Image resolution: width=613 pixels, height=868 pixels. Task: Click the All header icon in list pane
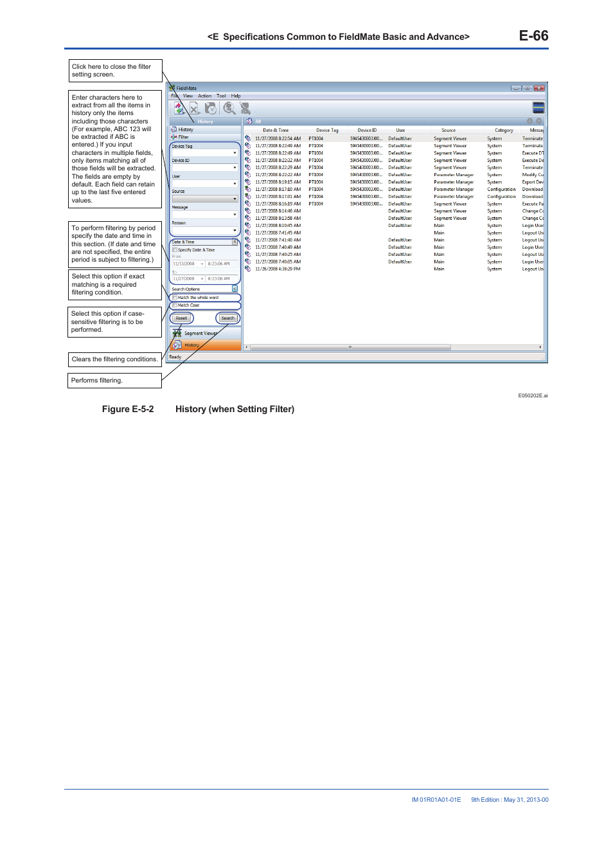249,121
